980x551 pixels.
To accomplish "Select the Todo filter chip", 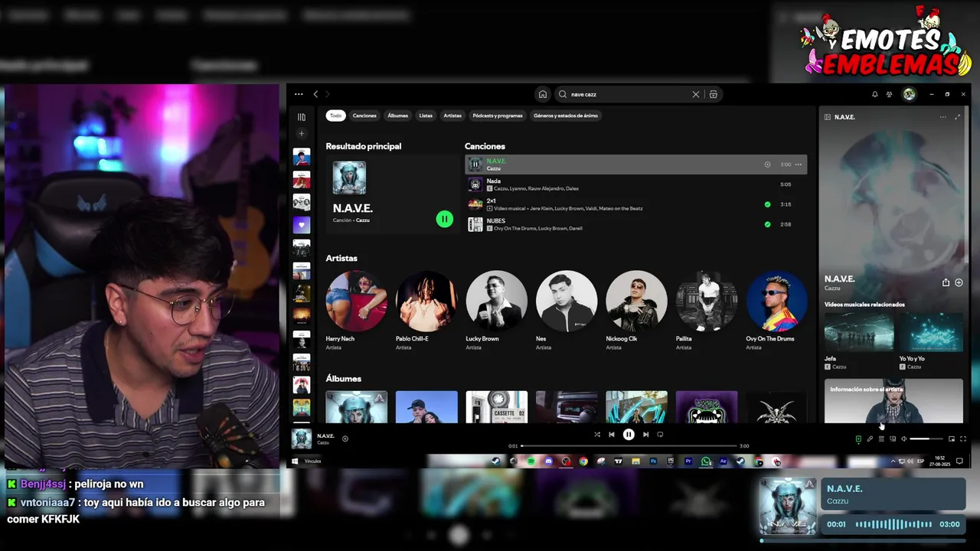I will [335, 116].
